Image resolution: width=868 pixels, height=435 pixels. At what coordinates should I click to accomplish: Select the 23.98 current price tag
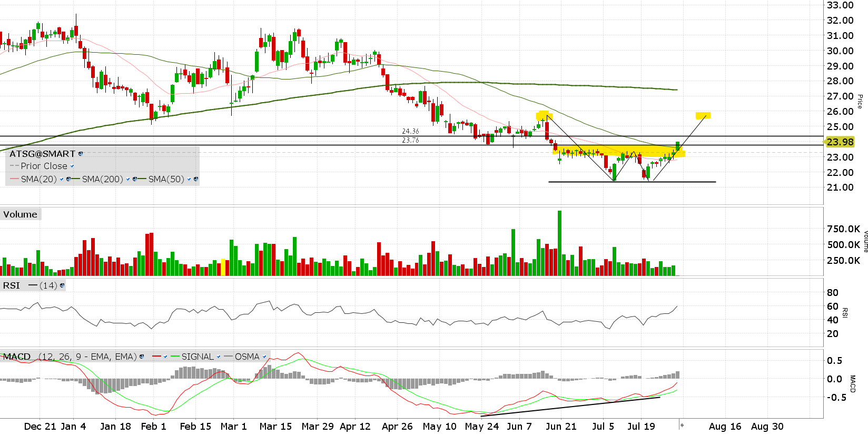point(840,142)
